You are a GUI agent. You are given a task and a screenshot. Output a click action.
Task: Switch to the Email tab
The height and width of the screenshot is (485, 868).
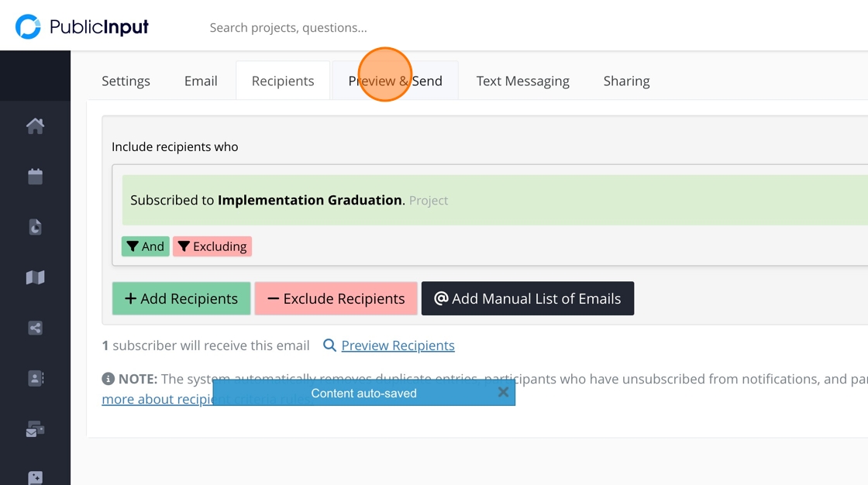click(201, 81)
